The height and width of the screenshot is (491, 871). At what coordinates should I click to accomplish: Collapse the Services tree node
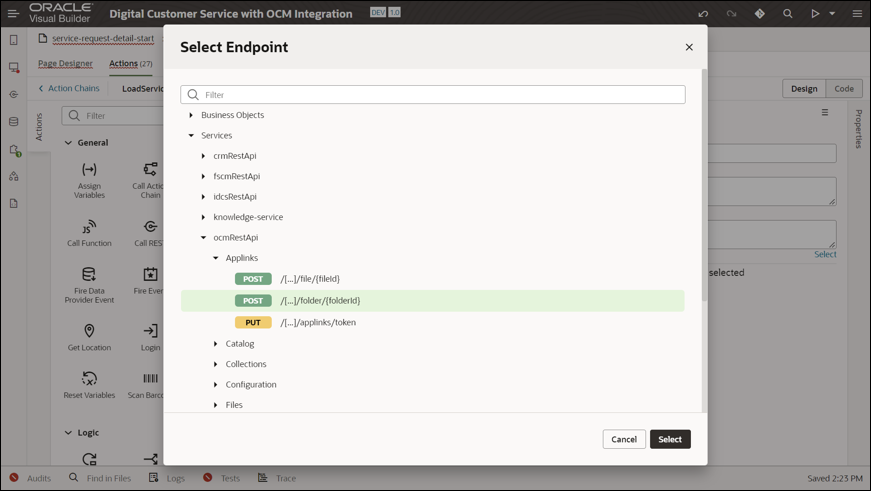point(191,136)
